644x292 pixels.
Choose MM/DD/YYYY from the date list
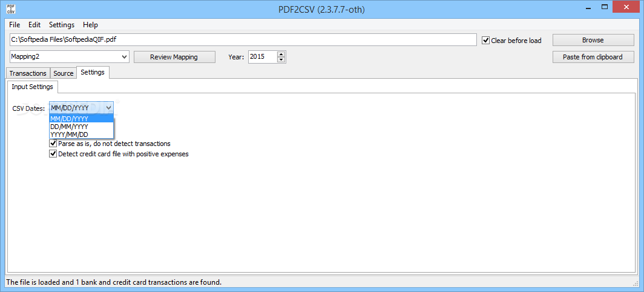[x=81, y=119]
